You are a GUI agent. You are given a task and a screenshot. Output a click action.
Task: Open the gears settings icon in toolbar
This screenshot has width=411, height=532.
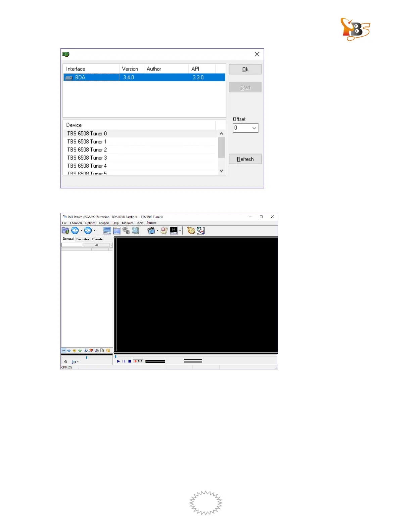(126, 230)
